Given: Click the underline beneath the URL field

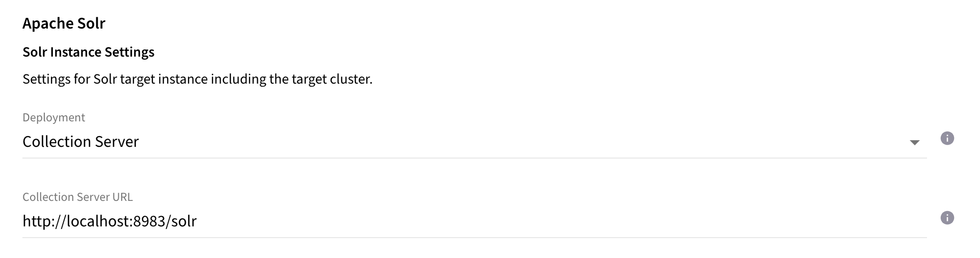Looking at the screenshot, I should click(x=474, y=238).
